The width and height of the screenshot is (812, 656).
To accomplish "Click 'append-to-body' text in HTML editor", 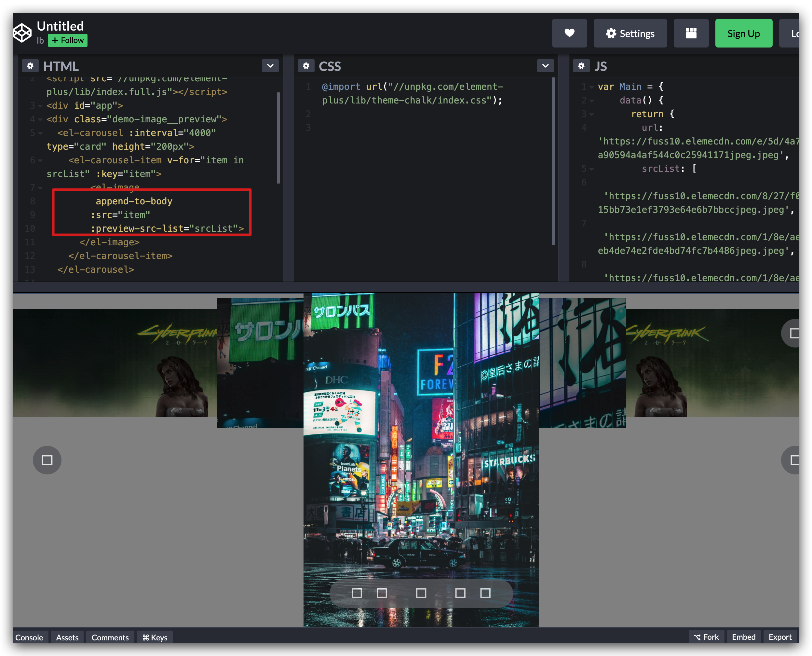I will (x=134, y=201).
